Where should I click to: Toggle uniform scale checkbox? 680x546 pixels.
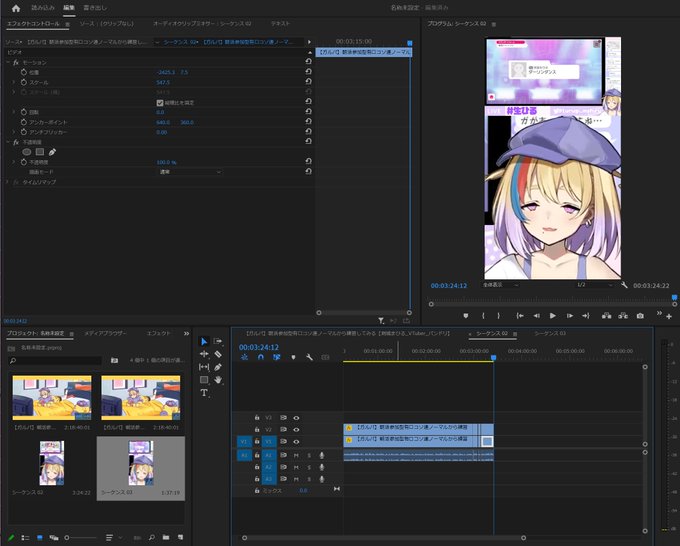point(160,103)
